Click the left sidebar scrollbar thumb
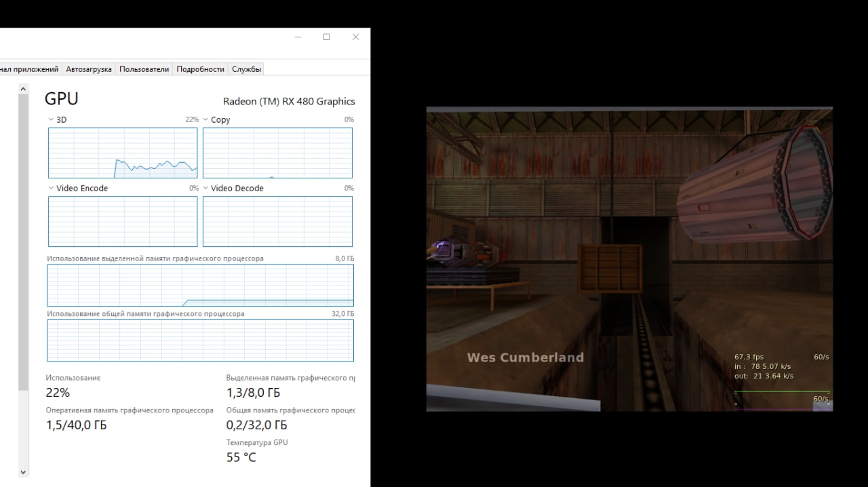 [x=23, y=242]
